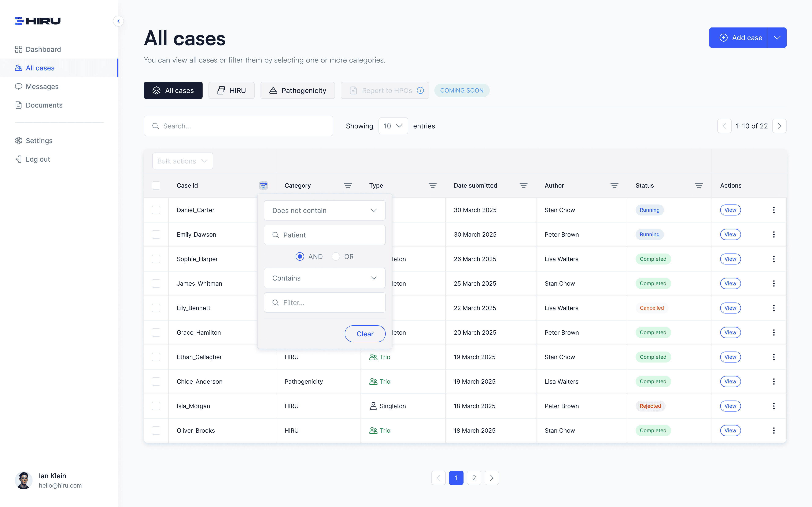
Task: Go to page 2 in pagination
Action: click(x=474, y=478)
